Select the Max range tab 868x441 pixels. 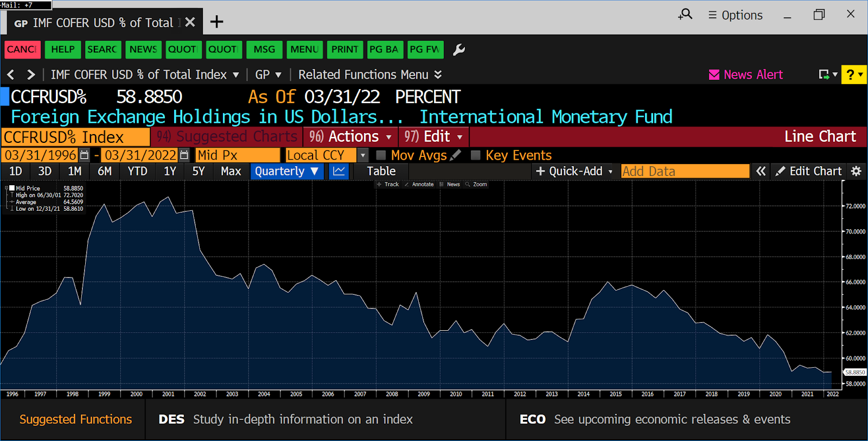(231, 171)
